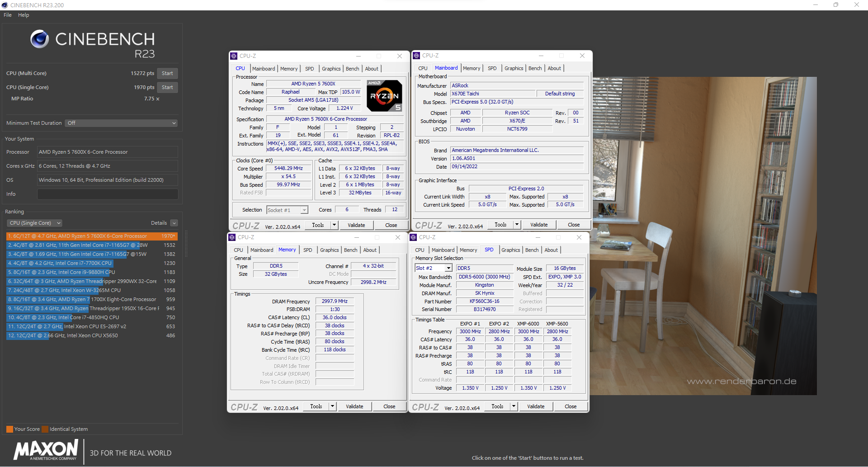
Task: Click Close in the Memory window
Action: 389,406
